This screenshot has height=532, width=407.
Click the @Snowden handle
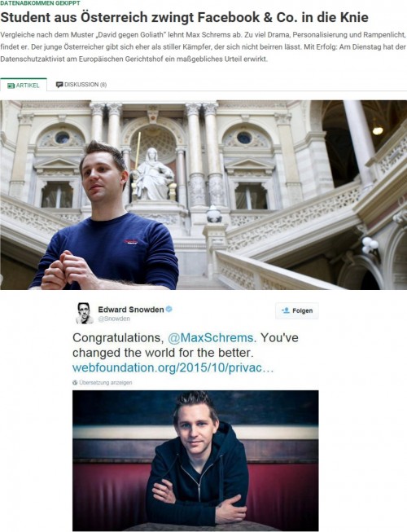point(114,319)
